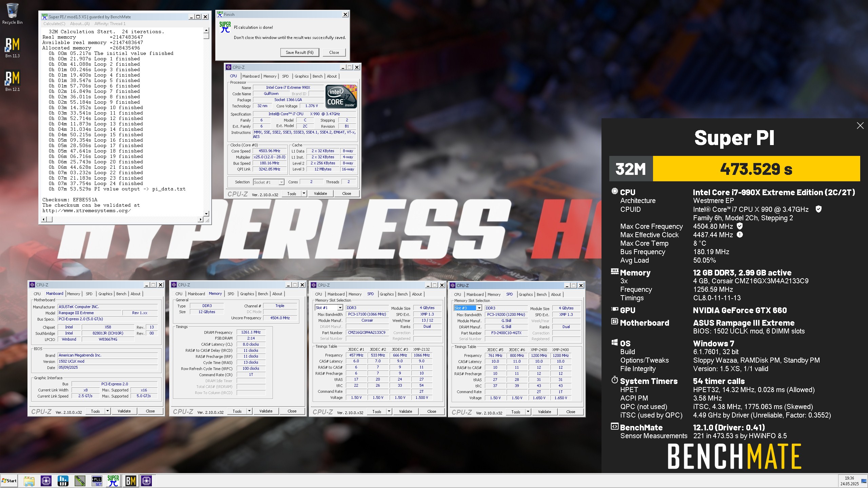Click Tools button in the CPU-Z Memory window

tap(237, 411)
